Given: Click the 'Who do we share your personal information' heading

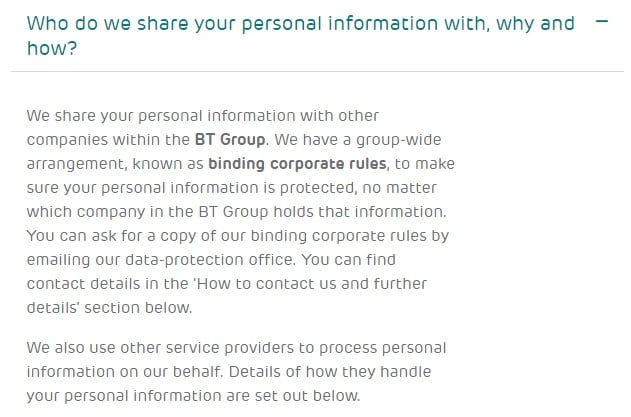Looking at the screenshot, I should tap(301, 35).
